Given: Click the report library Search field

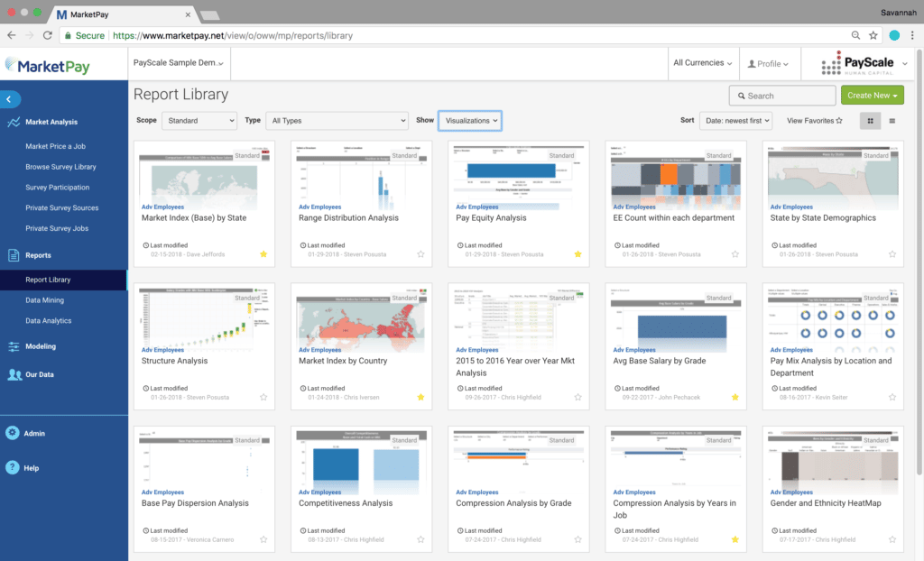Looking at the screenshot, I should [x=782, y=96].
